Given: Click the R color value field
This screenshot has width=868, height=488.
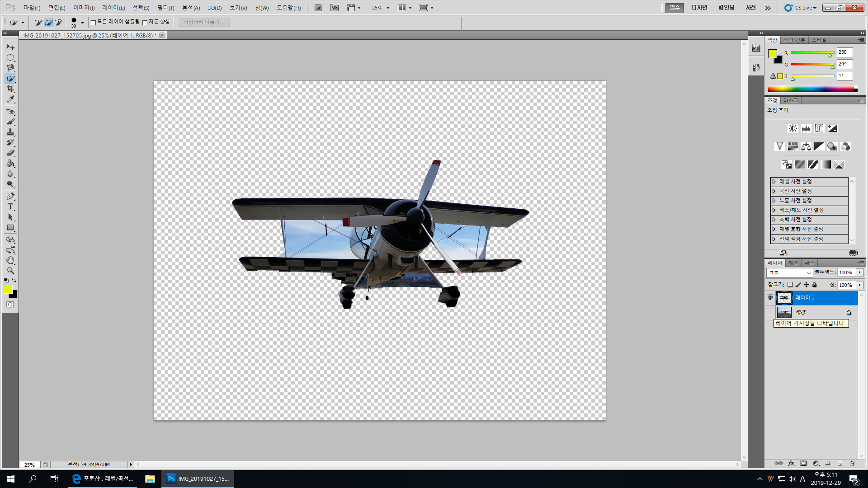Looking at the screenshot, I should click(844, 52).
